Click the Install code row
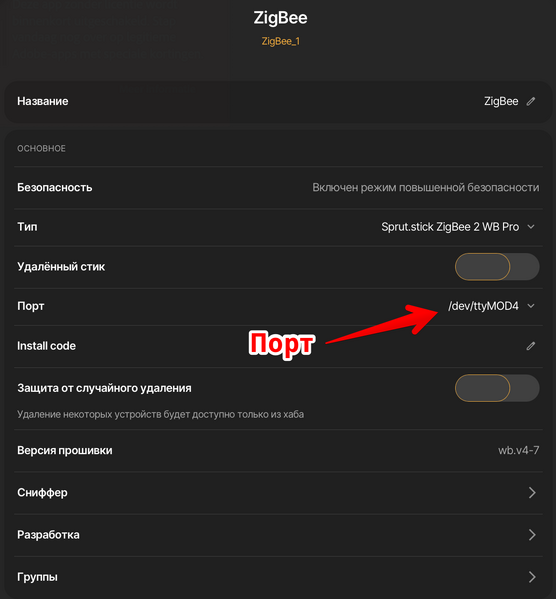Viewport: 556px width, 599px height. [x=278, y=346]
